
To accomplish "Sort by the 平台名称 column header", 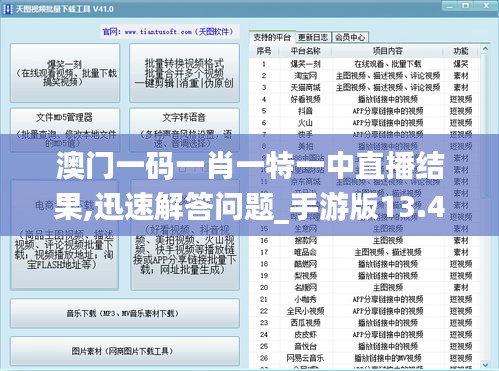I will click(305, 51).
